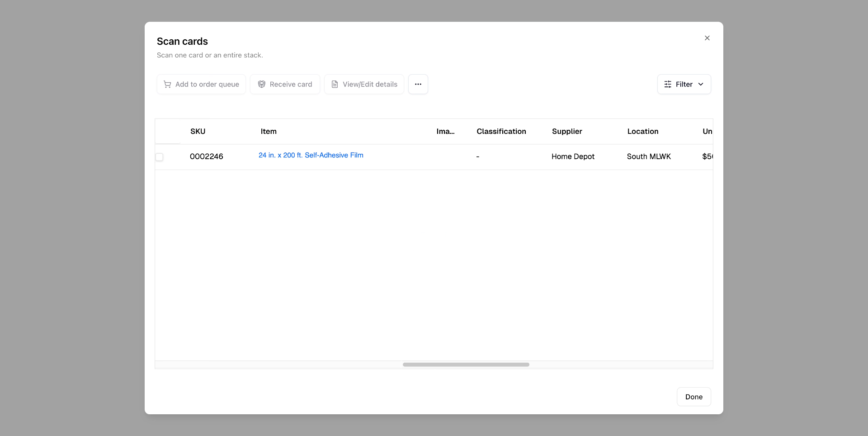Click the Classification column header
The width and height of the screenshot is (868, 436).
[x=501, y=132]
